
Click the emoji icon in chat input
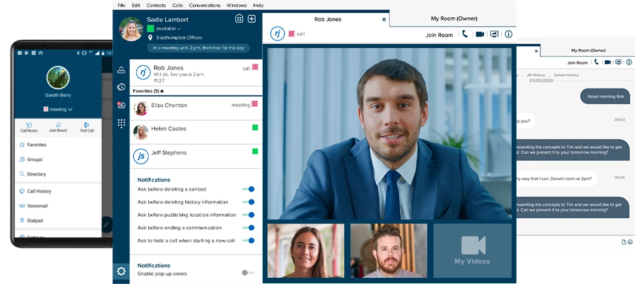[630, 242]
